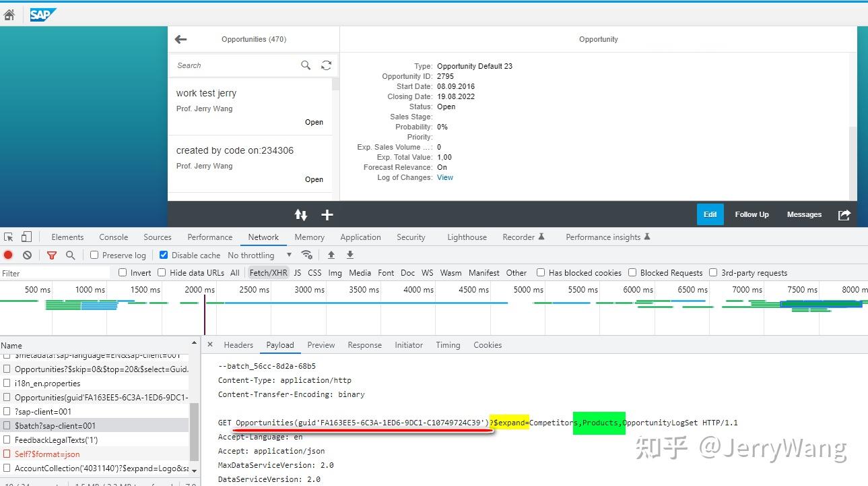Enable the Preserve log checkbox

point(94,255)
